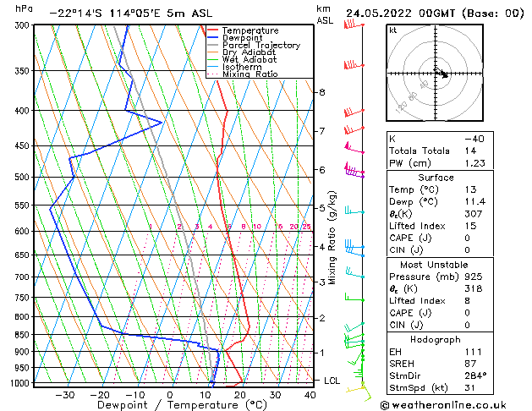Click the Isotherm legend entry
Viewport: 532px width, 411px height.
coord(234,67)
